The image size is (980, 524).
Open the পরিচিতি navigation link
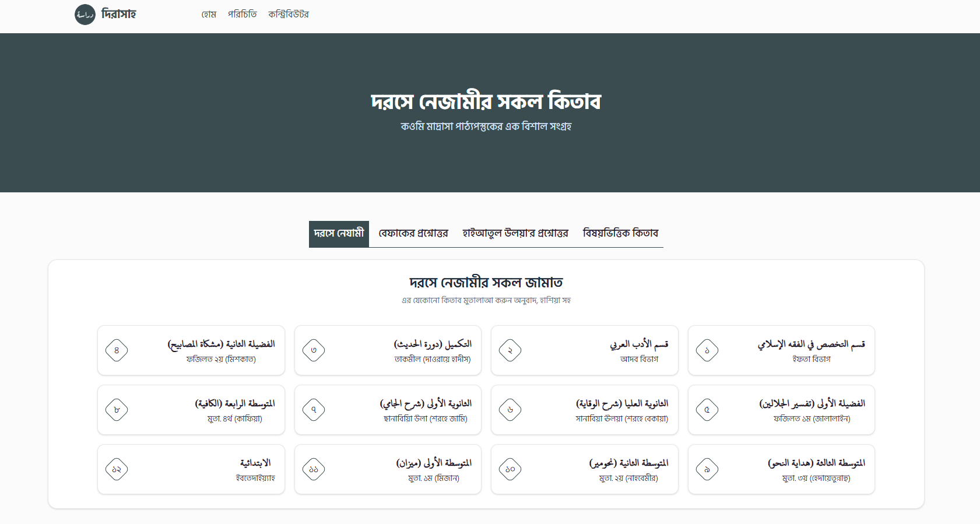pos(242,15)
